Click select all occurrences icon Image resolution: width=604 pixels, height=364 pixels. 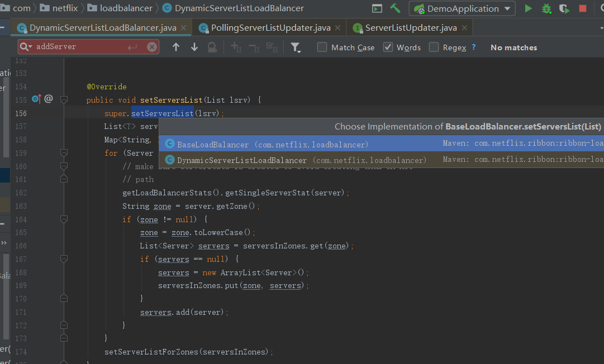[272, 47]
